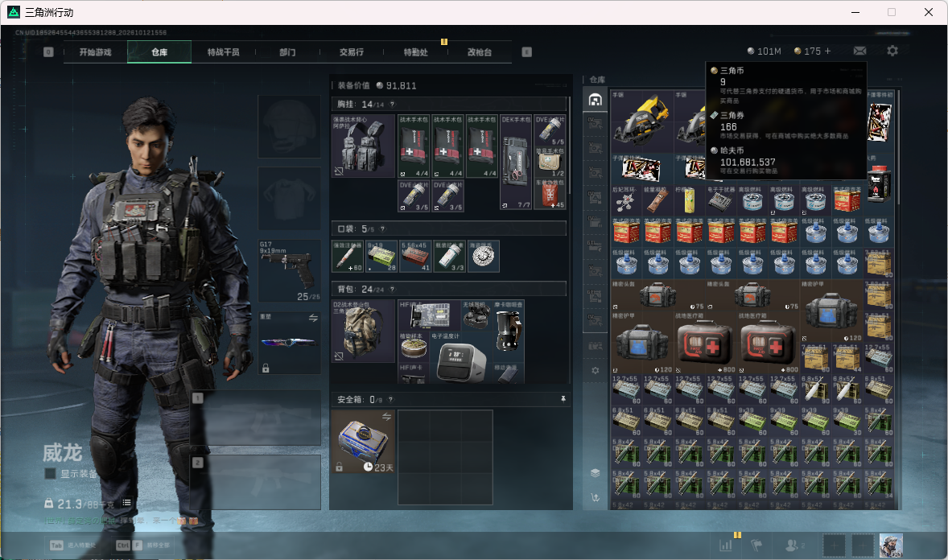The height and width of the screenshot is (560, 948).
Task: Open warehouse sidebar gear settings
Action: (595, 370)
